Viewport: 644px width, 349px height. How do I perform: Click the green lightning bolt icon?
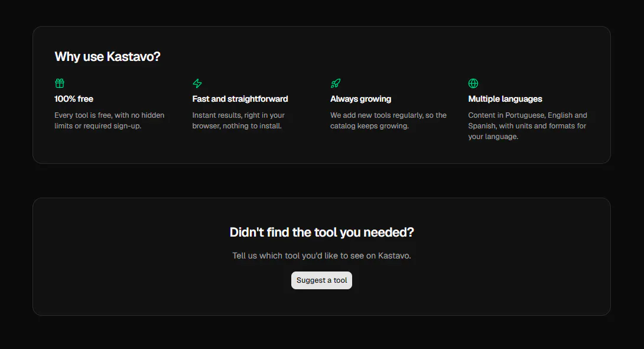point(197,83)
